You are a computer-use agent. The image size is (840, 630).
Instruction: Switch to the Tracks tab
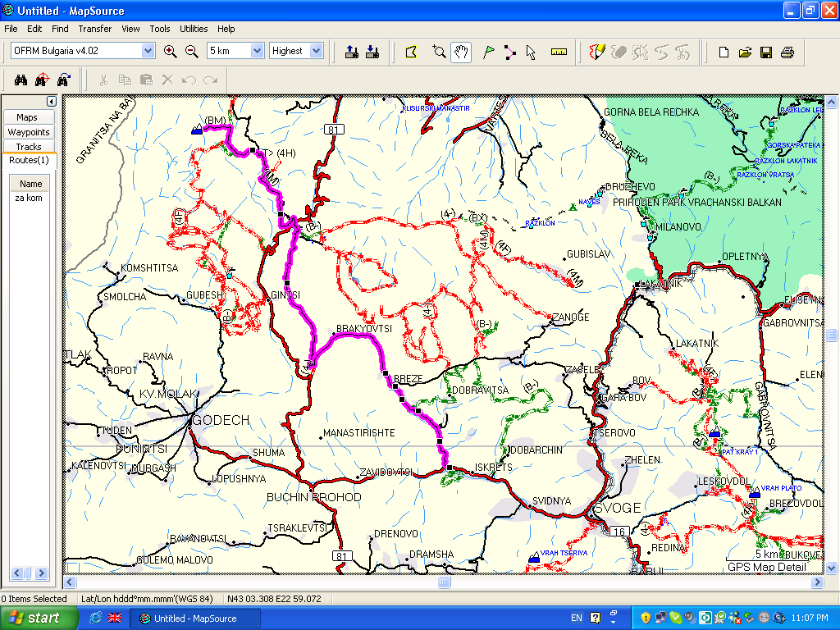[29, 146]
